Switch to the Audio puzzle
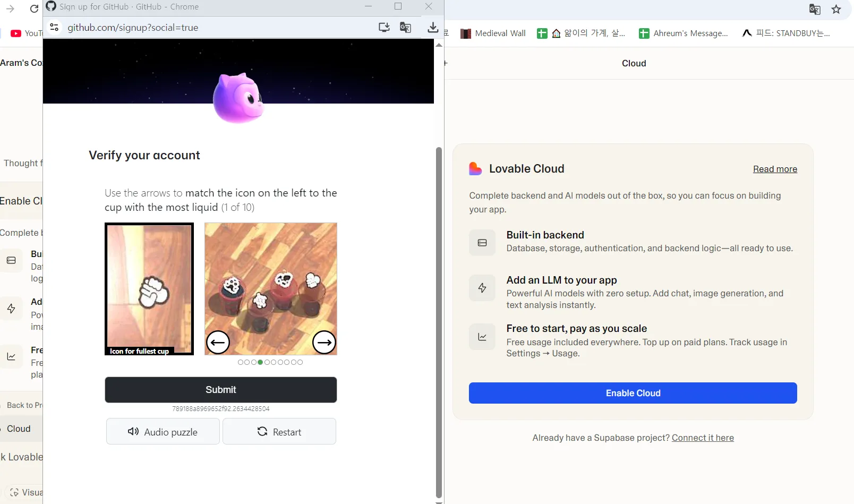The height and width of the screenshot is (504, 854). click(163, 432)
